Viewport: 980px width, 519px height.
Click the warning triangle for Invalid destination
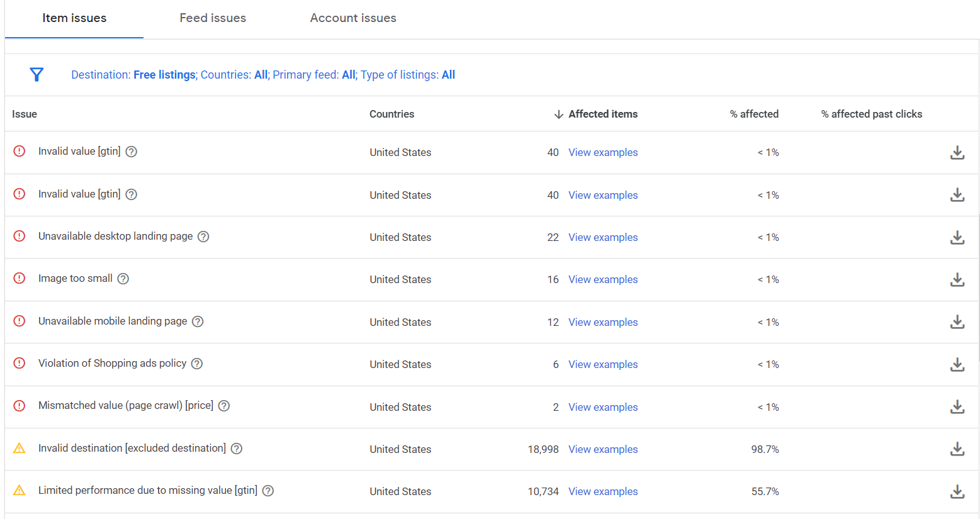pos(20,448)
